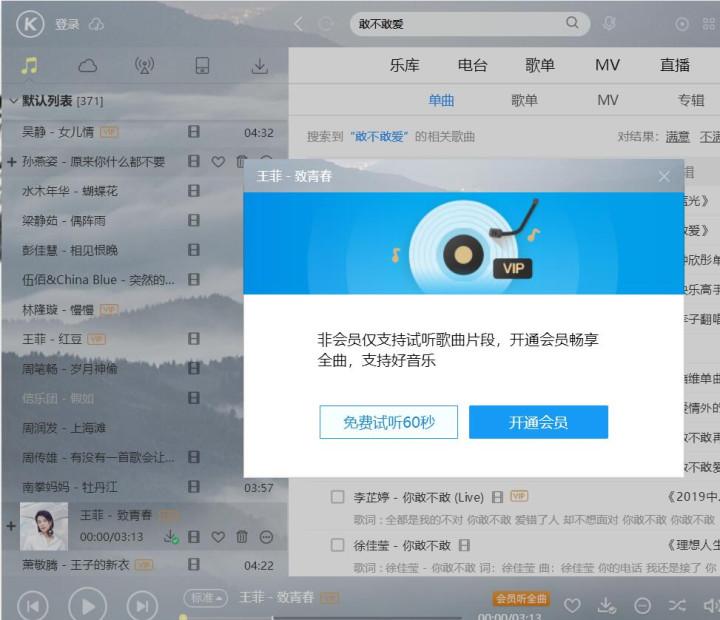Click MV icon beside 李芷婷 - 你敢不敢 (Live)

[x=497, y=497]
